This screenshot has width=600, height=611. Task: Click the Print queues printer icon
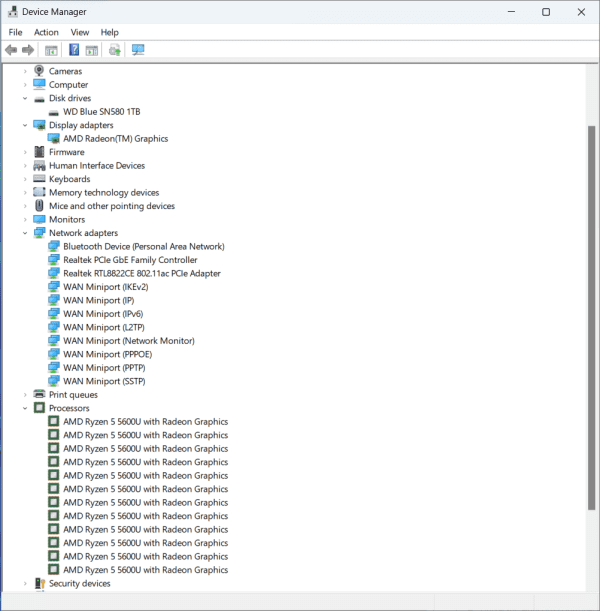(x=39, y=394)
